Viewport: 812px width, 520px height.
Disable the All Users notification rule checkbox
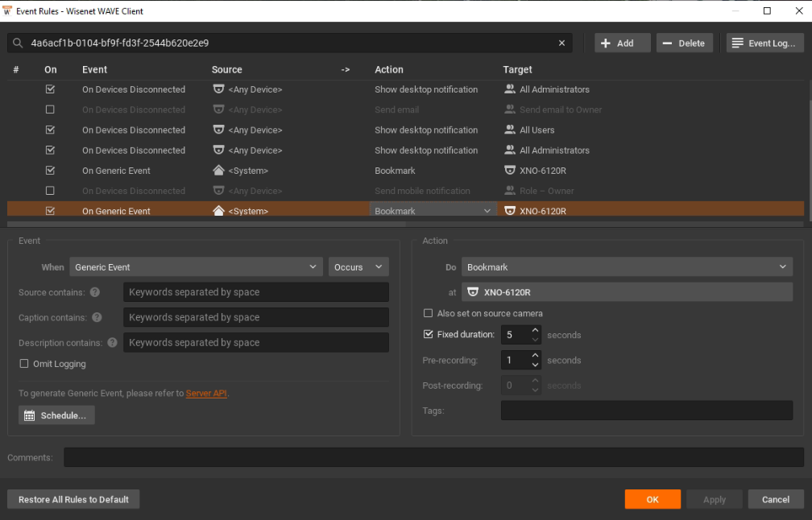tap(50, 130)
